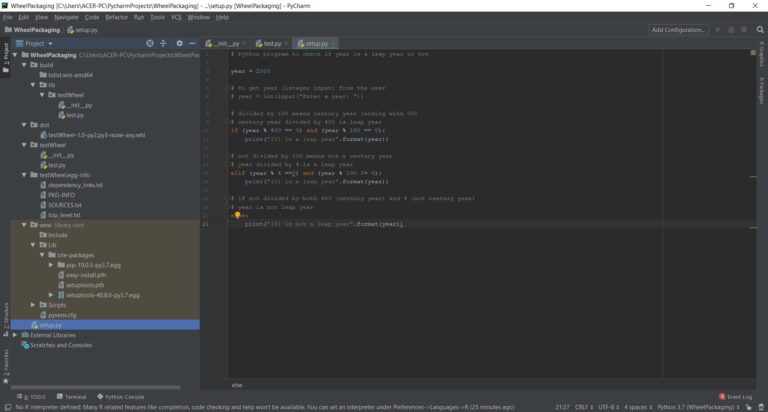Toggle the Structure tool window side tab
768x412 pixels.
(4, 317)
